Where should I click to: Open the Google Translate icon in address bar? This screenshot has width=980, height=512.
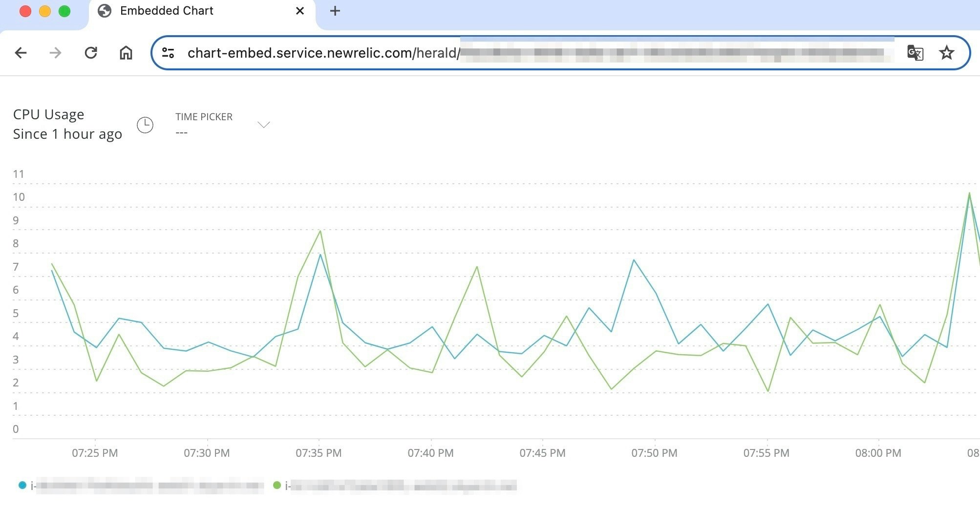pyautogui.click(x=915, y=53)
